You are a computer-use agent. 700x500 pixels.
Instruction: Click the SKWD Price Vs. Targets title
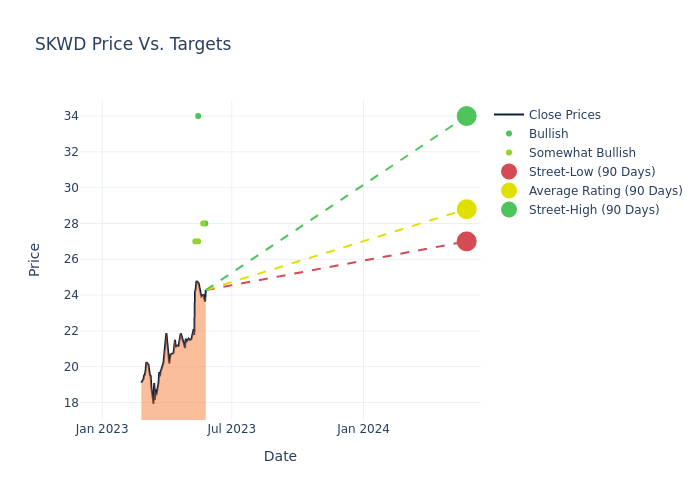point(133,44)
